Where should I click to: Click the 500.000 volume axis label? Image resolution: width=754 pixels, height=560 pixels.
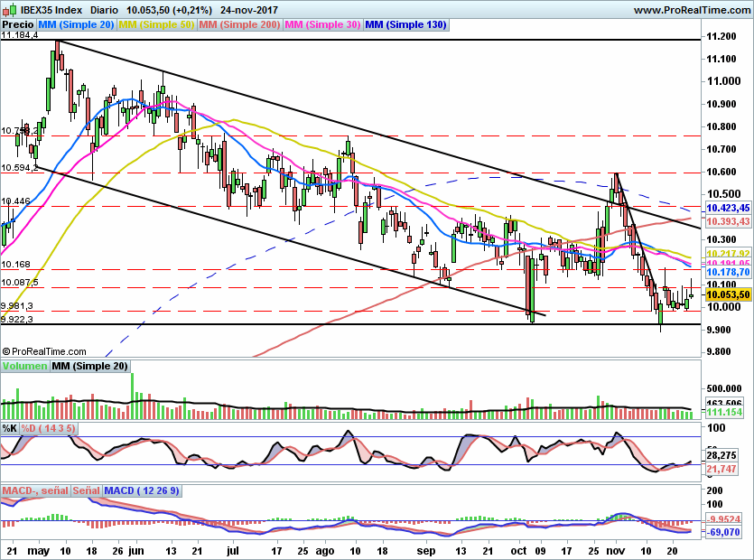click(723, 388)
